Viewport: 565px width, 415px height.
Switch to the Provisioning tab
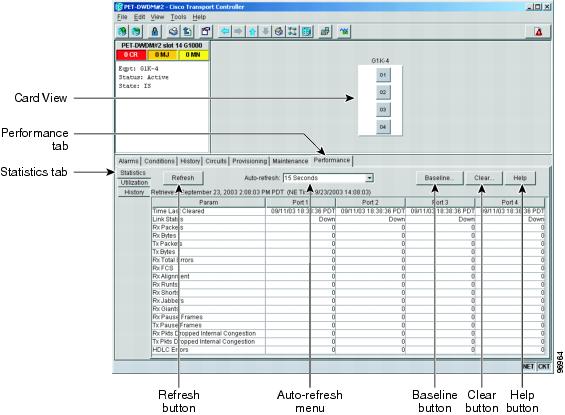tap(250, 161)
